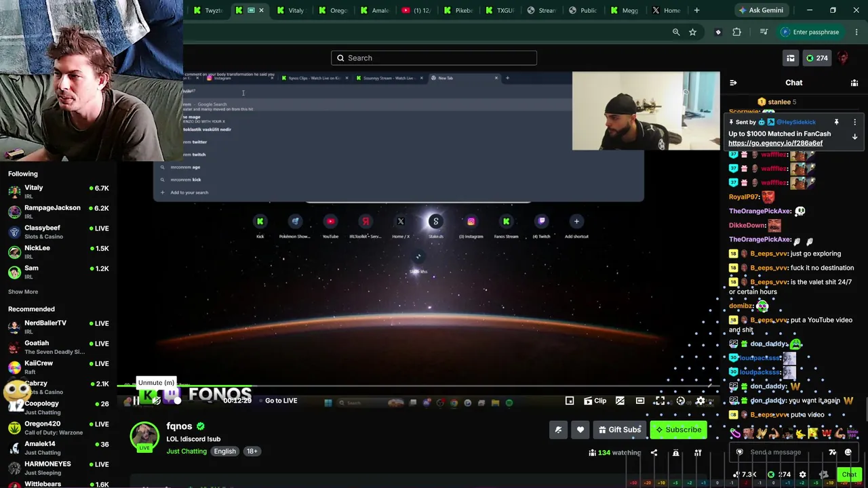
Task: Open the Just Chatting category link
Action: click(x=186, y=451)
